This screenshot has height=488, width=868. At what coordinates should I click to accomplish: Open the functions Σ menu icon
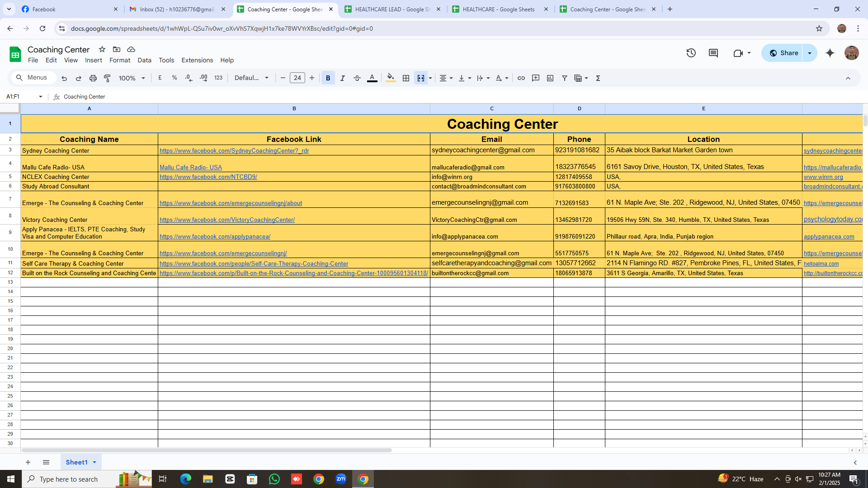[x=598, y=78]
